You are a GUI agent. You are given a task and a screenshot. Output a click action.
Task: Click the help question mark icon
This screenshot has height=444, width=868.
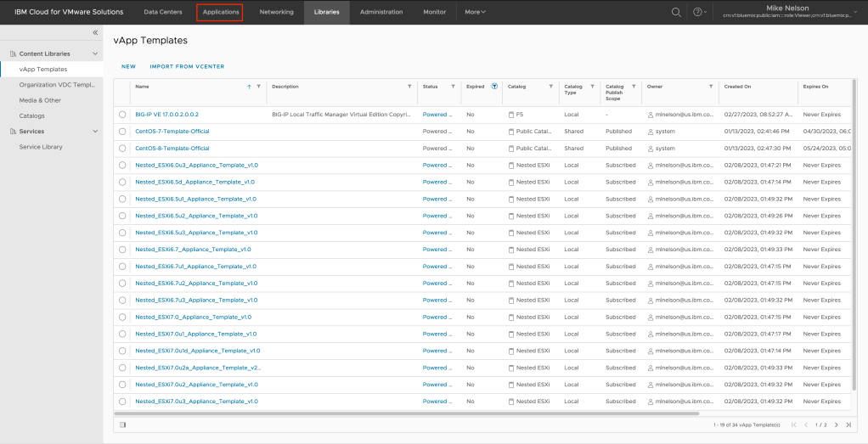697,12
